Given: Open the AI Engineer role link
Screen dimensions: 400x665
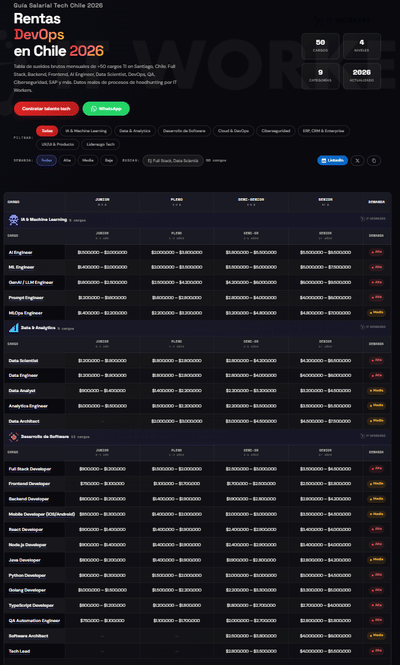Looking at the screenshot, I should (x=20, y=252).
